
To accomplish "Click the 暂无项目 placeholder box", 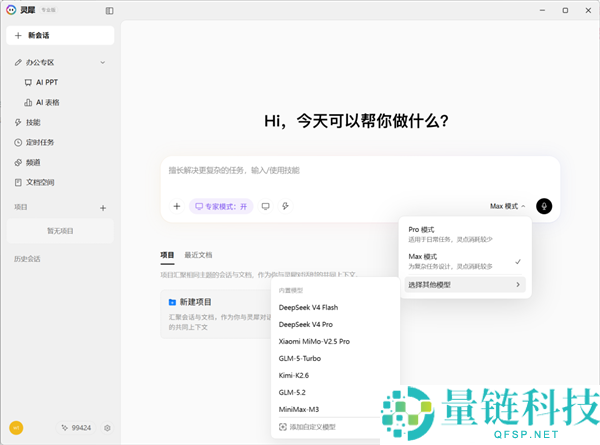I will (60, 231).
